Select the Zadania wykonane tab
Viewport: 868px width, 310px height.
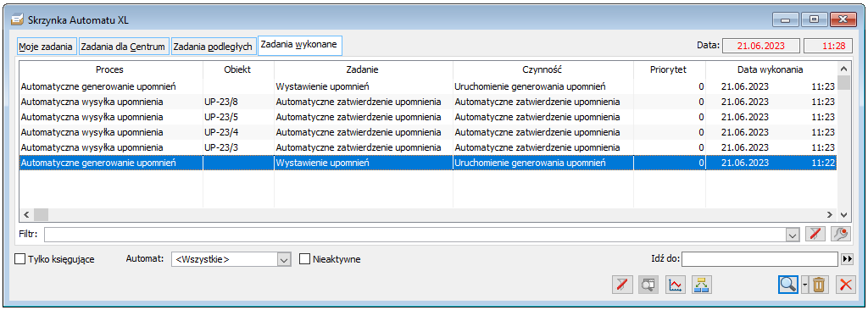coord(299,45)
